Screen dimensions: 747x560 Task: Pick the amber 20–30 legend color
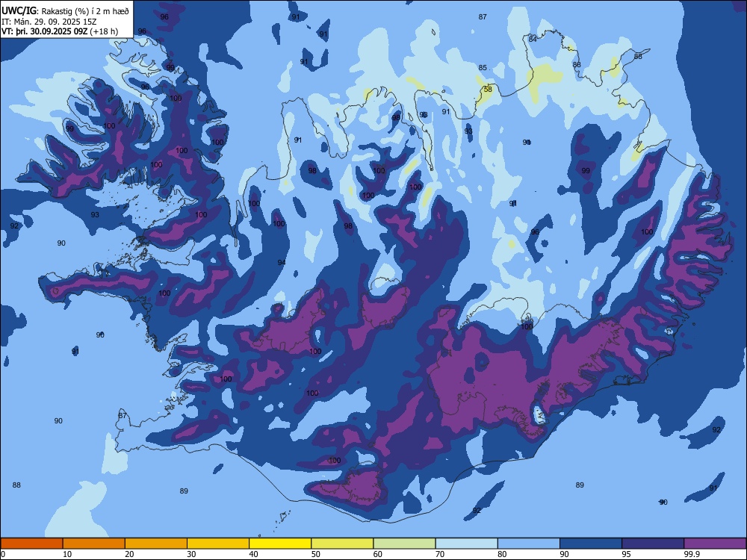tap(156, 544)
